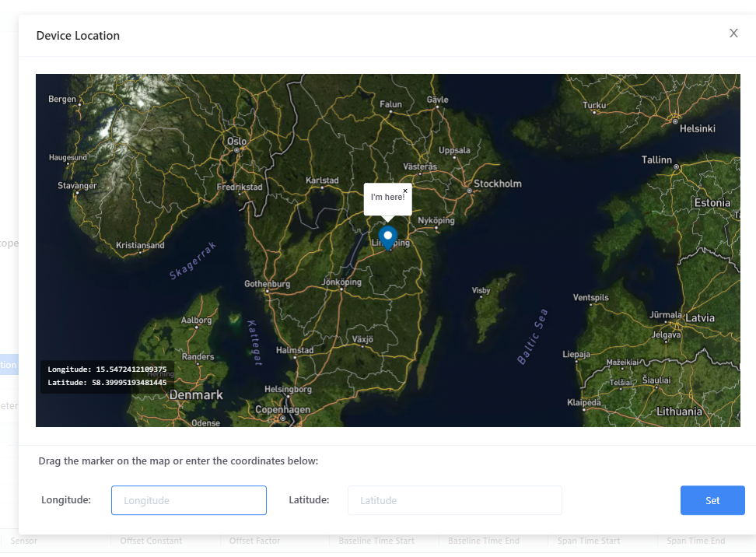Click the Latvia country label

[700, 318]
